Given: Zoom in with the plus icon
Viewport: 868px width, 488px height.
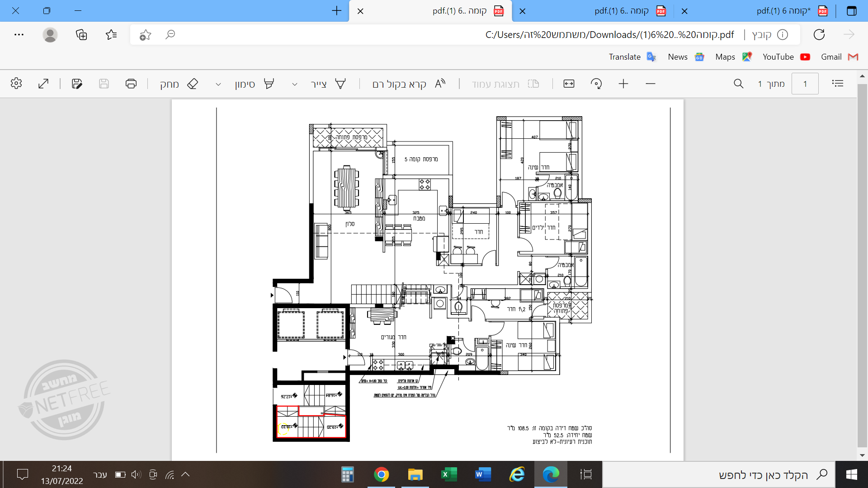Looking at the screenshot, I should [623, 84].
